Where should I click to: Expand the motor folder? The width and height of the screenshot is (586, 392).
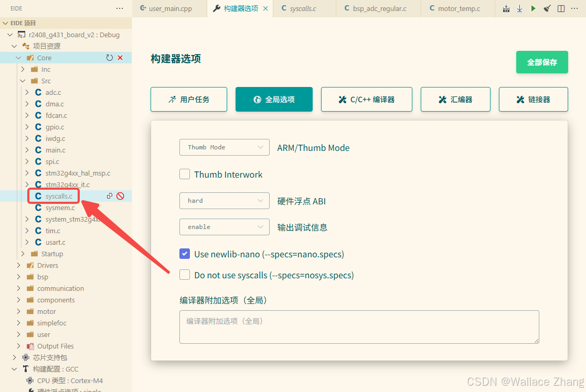point(19,311)
